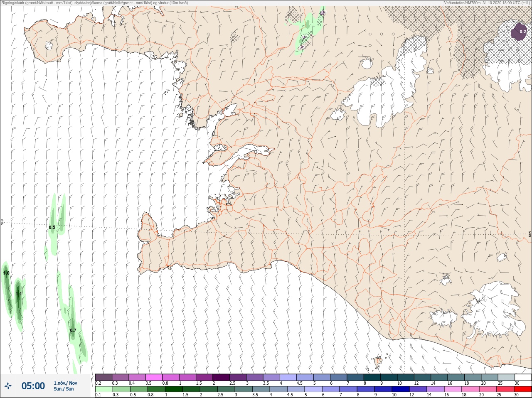This screenshot has width=532, height=398.
Task: Click the purple '0.2' snow marker
Action: coord(520,32)
